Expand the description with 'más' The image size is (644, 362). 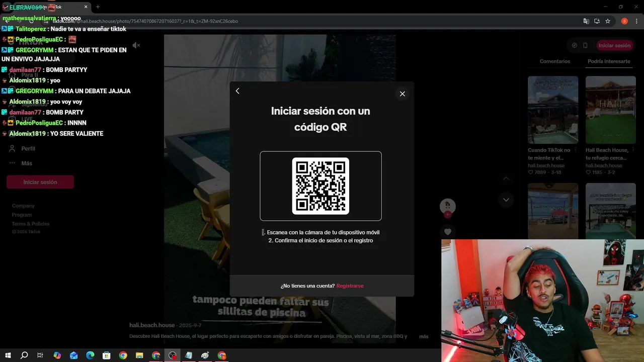[424, 336]
